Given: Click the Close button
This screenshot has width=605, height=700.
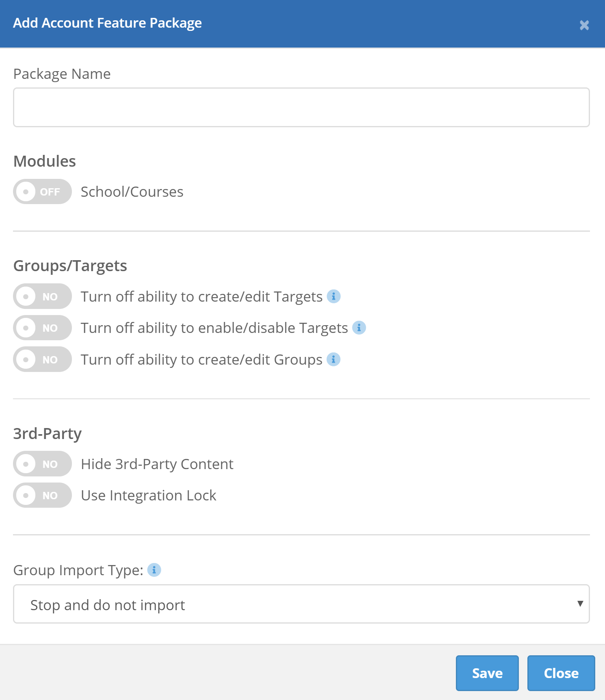Looking at the screenshot, I should (561, 673).
